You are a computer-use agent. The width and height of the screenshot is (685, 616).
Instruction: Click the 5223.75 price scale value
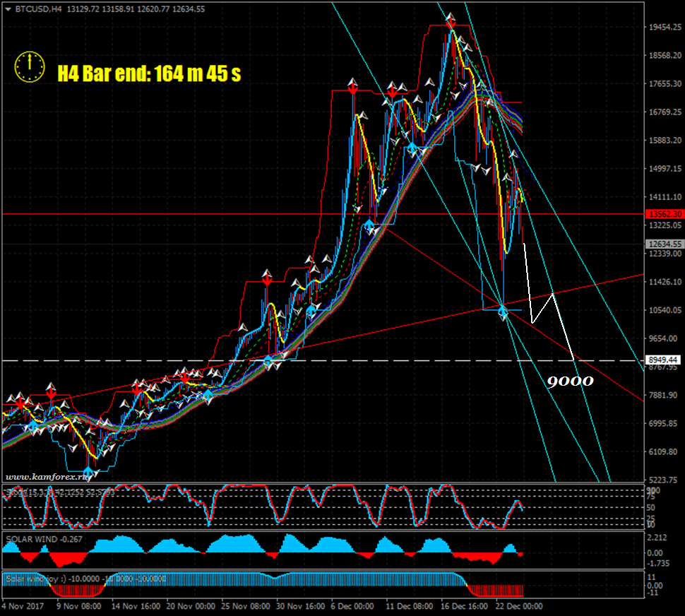pyautogui.click(x=663, y=480)
